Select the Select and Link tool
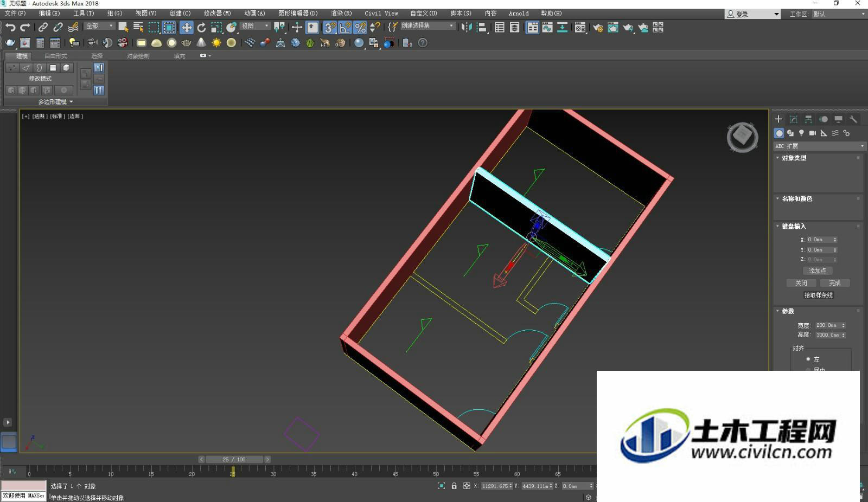 (43, 27)
